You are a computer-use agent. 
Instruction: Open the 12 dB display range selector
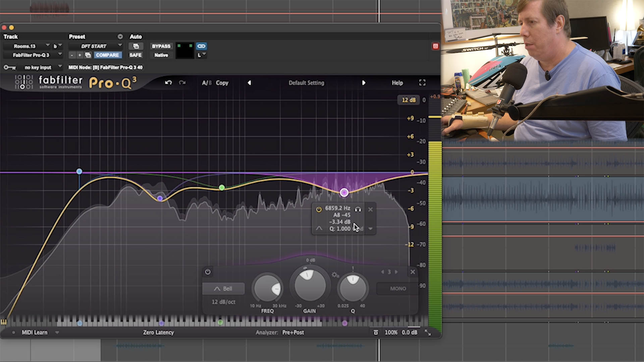point(409,100)
